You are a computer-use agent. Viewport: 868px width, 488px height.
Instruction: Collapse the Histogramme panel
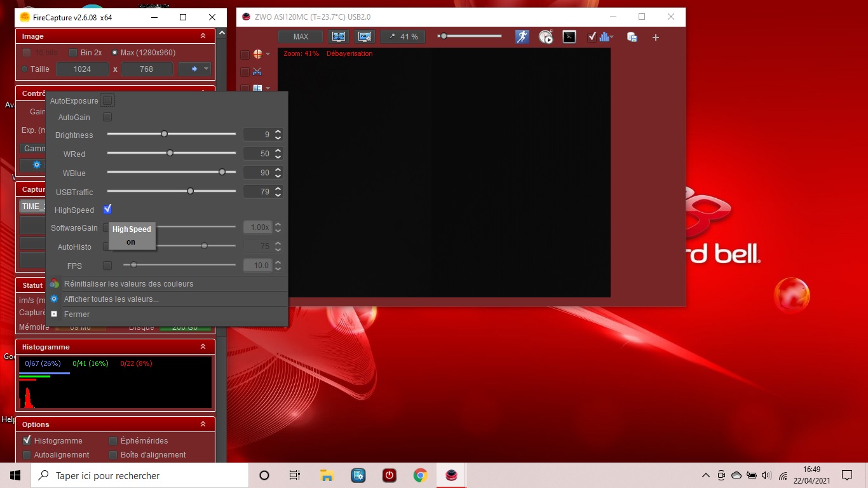click(203, 347)
